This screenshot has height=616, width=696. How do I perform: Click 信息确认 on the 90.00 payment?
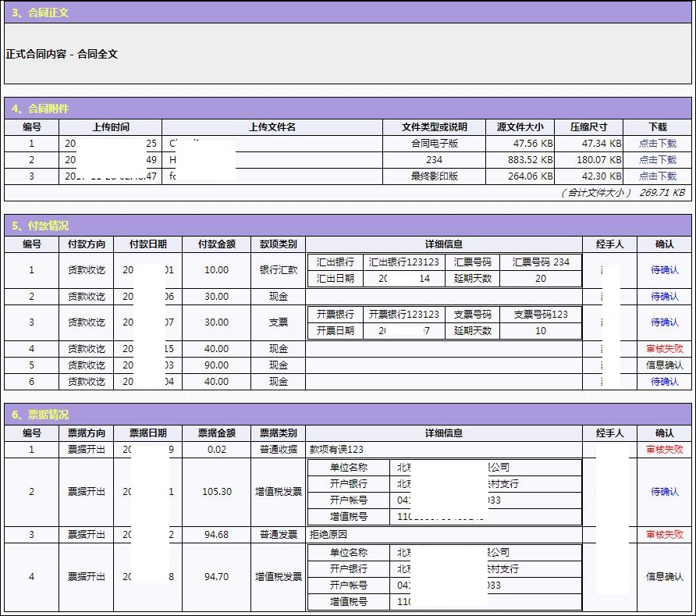(664, 365)
